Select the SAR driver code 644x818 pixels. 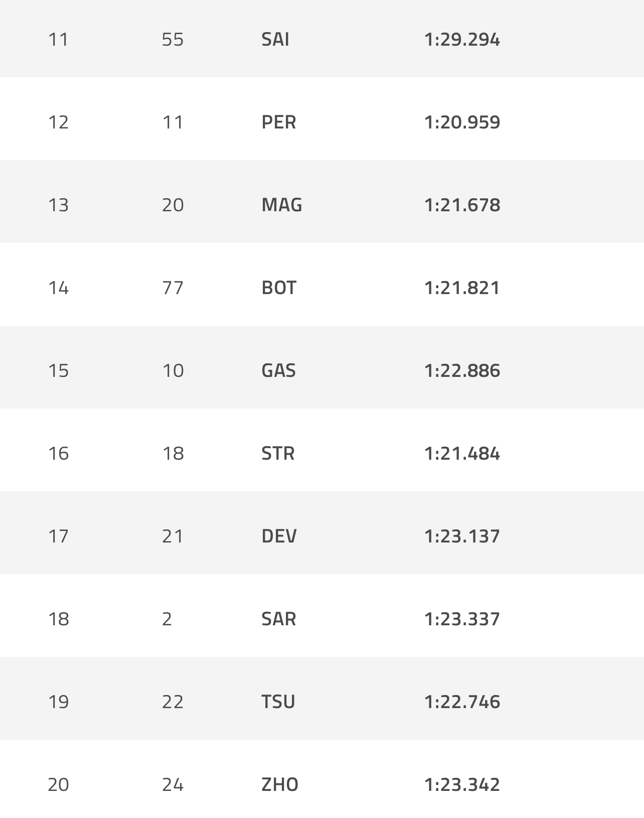279,619
